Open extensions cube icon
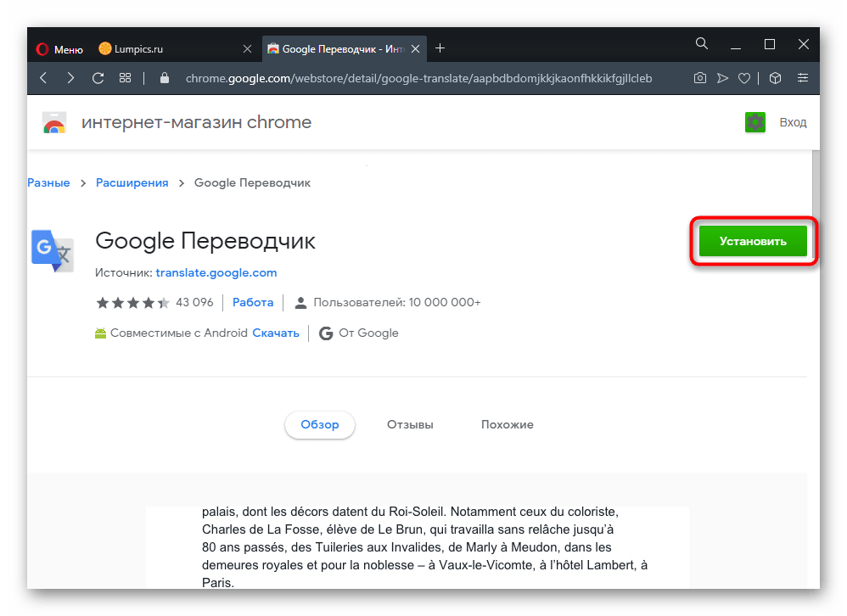Image resolution: width=847 pixels, height=616 pixels. [x=775, y=78]
